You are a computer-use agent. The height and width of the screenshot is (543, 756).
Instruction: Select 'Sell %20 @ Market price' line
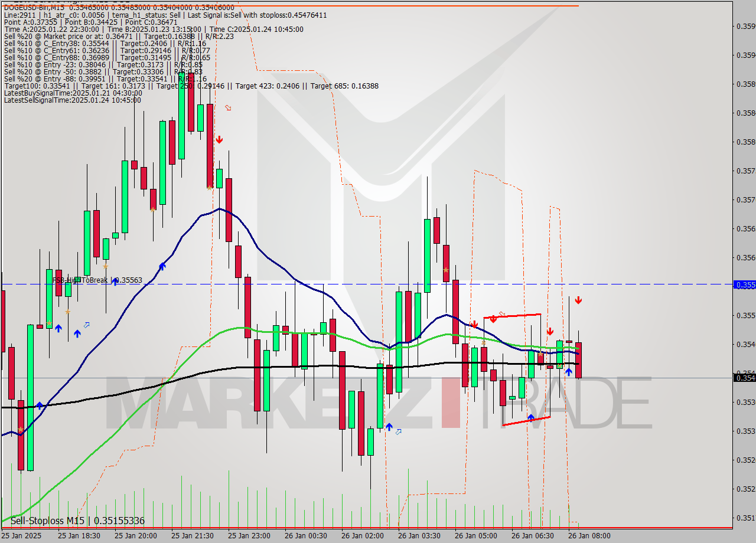[x=119, y=36]
